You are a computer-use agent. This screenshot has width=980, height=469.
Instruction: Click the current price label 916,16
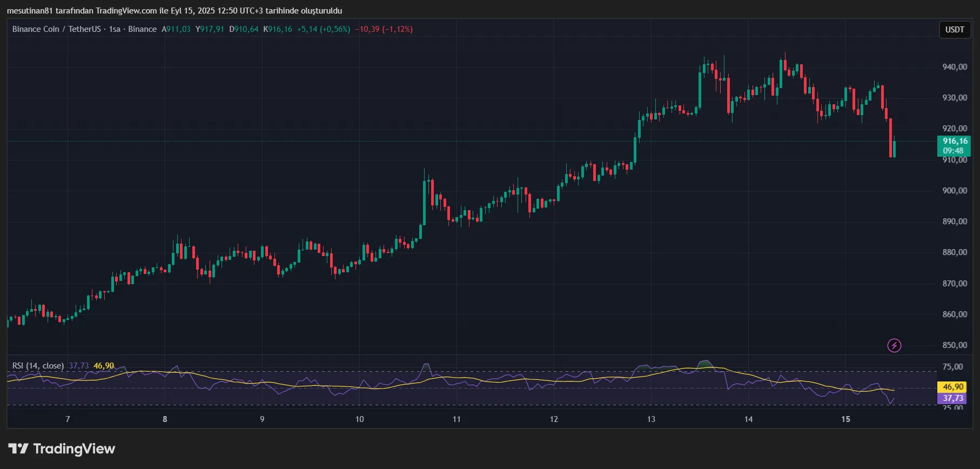pyautogui.click(x=955, y=141)
